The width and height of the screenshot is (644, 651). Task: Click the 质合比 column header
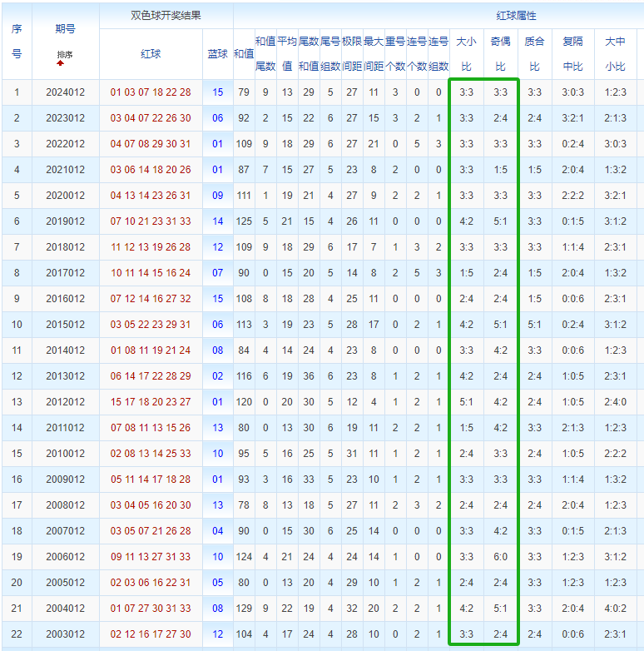[534, 54]
